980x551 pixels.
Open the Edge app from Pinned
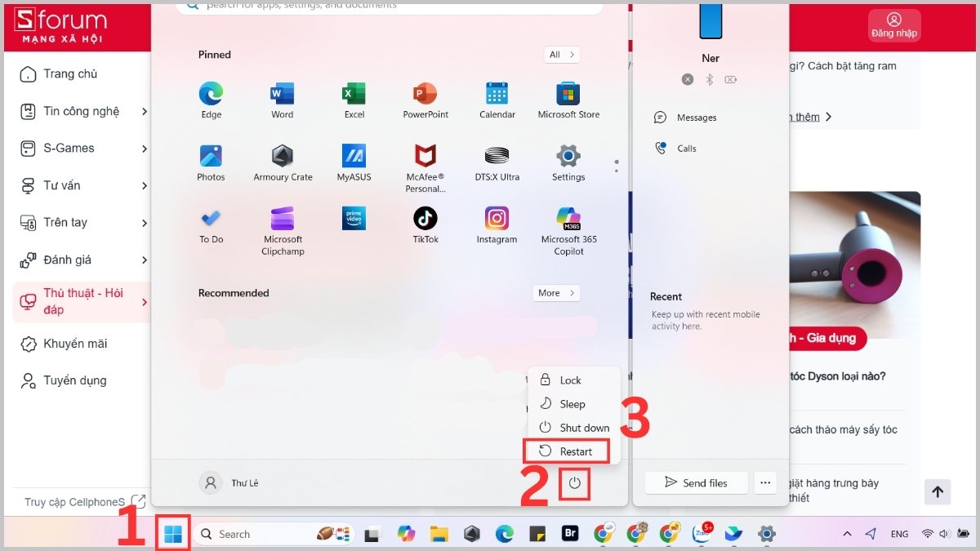pos(212,101)
